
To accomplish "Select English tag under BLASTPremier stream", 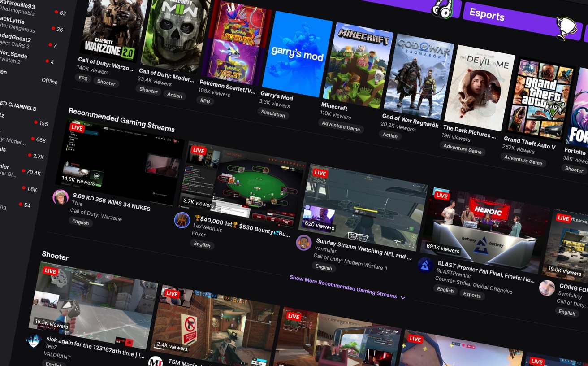I will (x=445, y=290).
